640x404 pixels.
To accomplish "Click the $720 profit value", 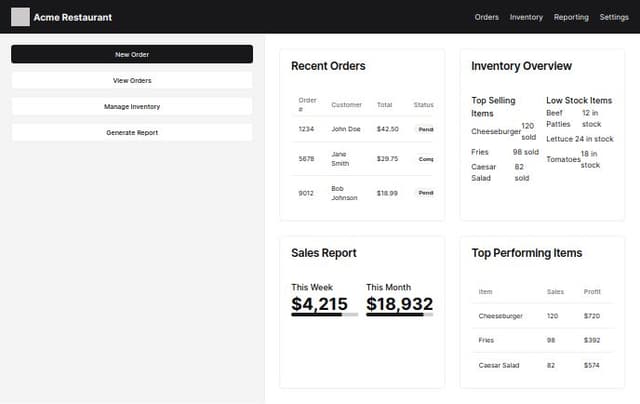I will pyautogui.click(x=592, y=316).
